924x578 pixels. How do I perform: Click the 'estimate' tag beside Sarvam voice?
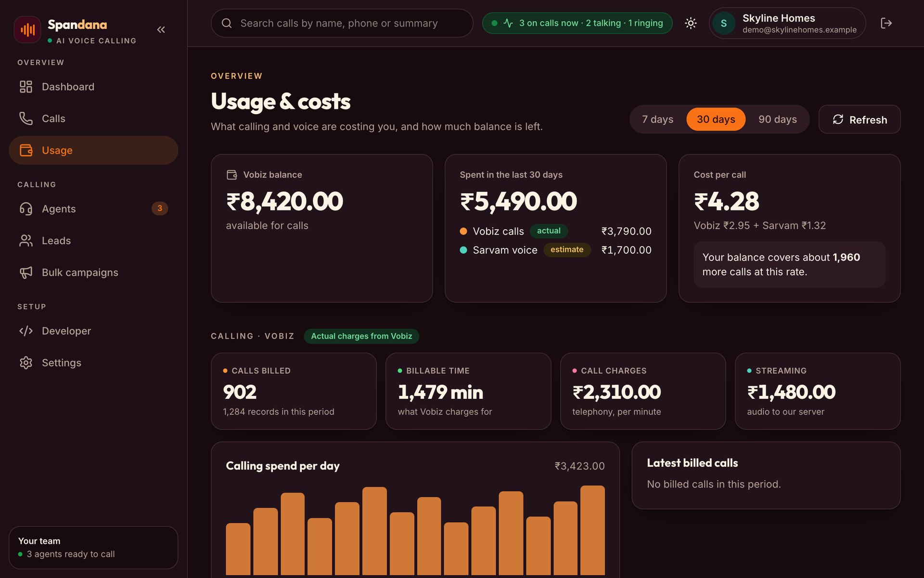pyautogui.click(x=567, y=250)
